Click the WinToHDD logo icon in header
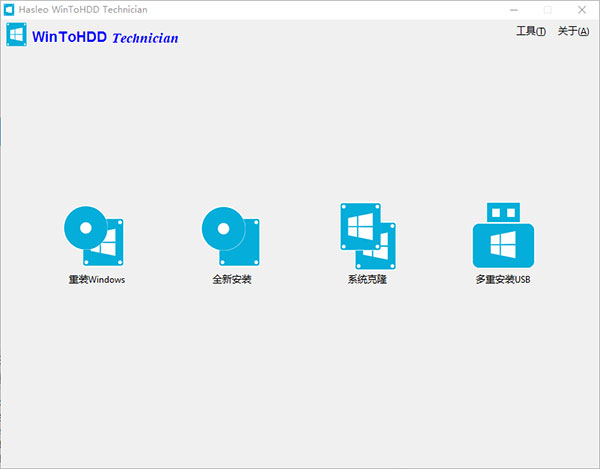 coord(16,34)
